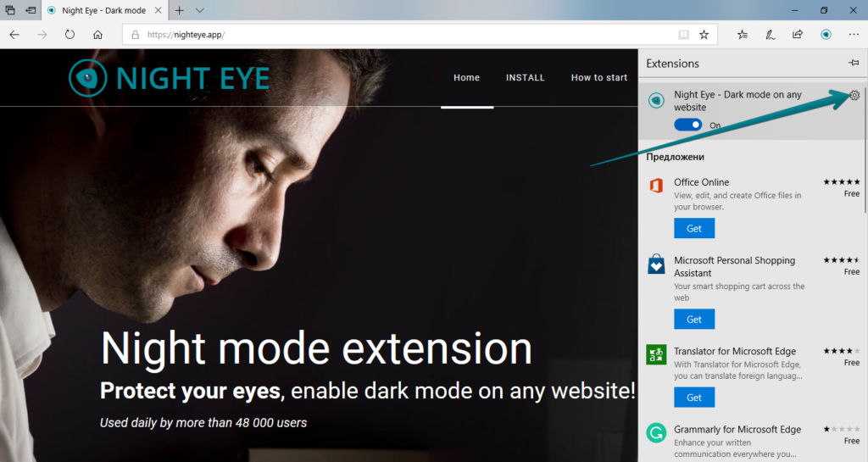This screenshot has height=462, width=868.
Task: Click 'View, edit, and create Office files' description
Action: (737, 201)
